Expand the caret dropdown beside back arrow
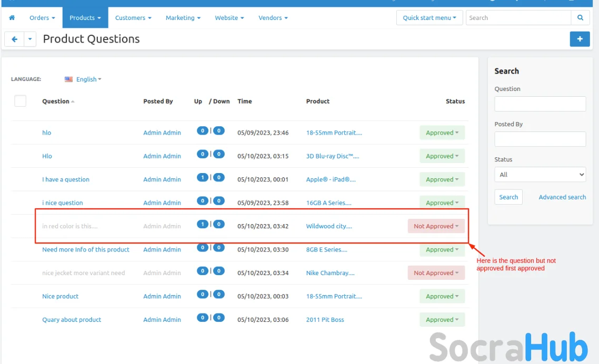599x364 pixels. pyautogui.click(x=30, y=39)
